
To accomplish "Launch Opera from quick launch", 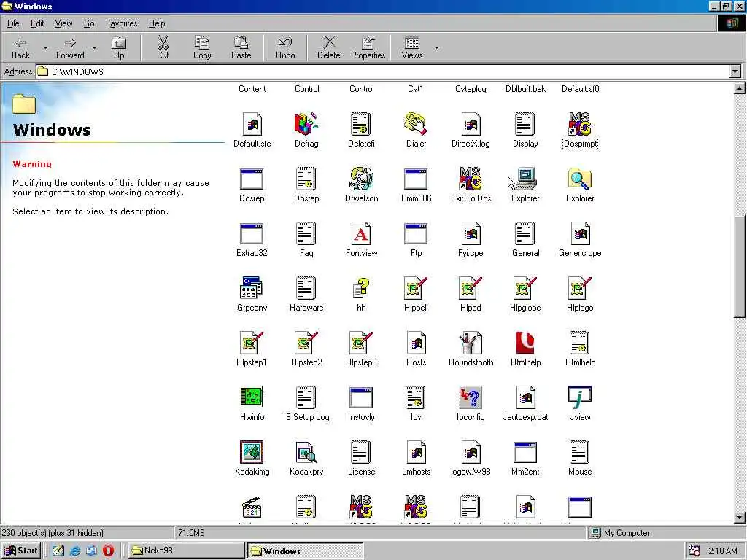I will click(108, 551).
